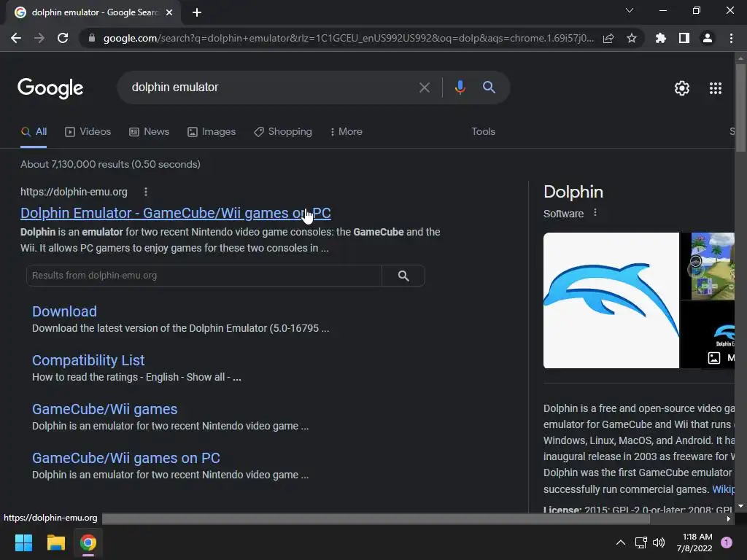
Task: Show hidden system tray icons
Action: click(621, 542)
